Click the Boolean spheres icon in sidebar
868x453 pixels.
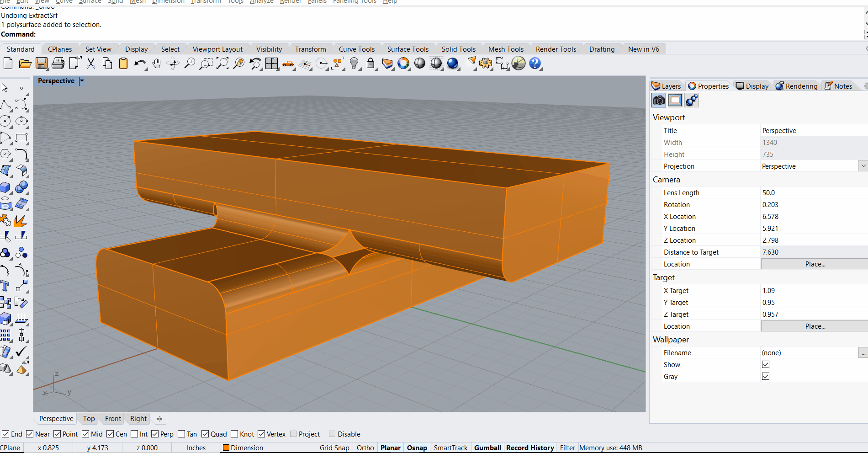21,187
